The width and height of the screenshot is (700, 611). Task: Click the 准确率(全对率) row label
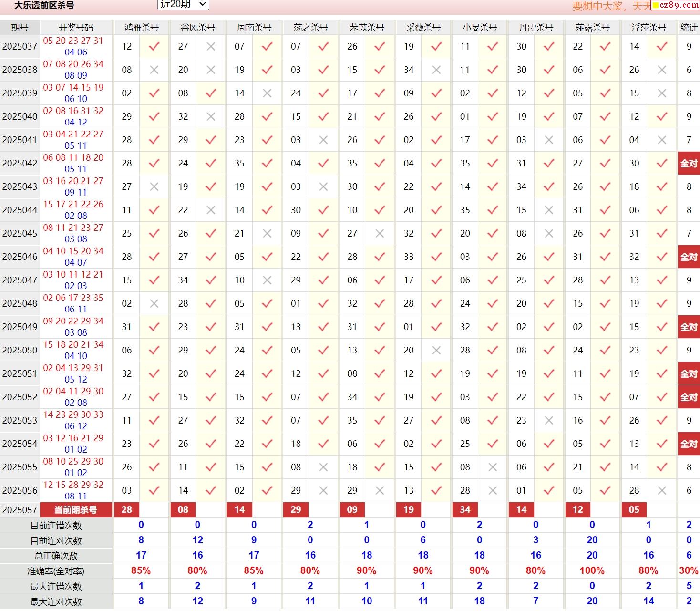click(x=56, y=571)
